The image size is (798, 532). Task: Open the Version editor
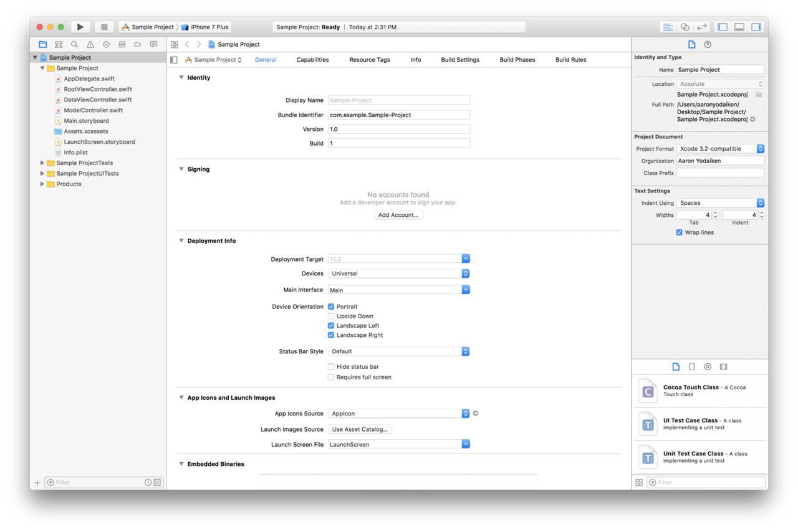pyautogui.click(x=702, y=27)
